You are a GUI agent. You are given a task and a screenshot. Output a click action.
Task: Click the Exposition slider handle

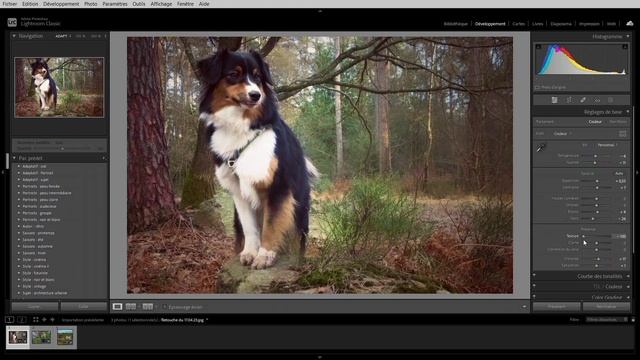pyautogui.click(x=597, y=181)
